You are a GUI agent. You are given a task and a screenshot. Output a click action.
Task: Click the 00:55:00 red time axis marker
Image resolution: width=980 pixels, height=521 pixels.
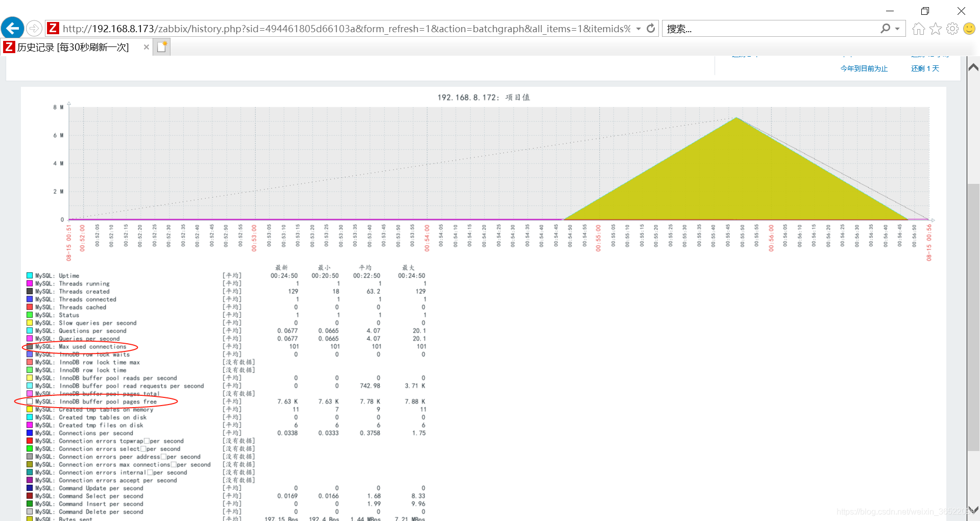pos(598,238)
